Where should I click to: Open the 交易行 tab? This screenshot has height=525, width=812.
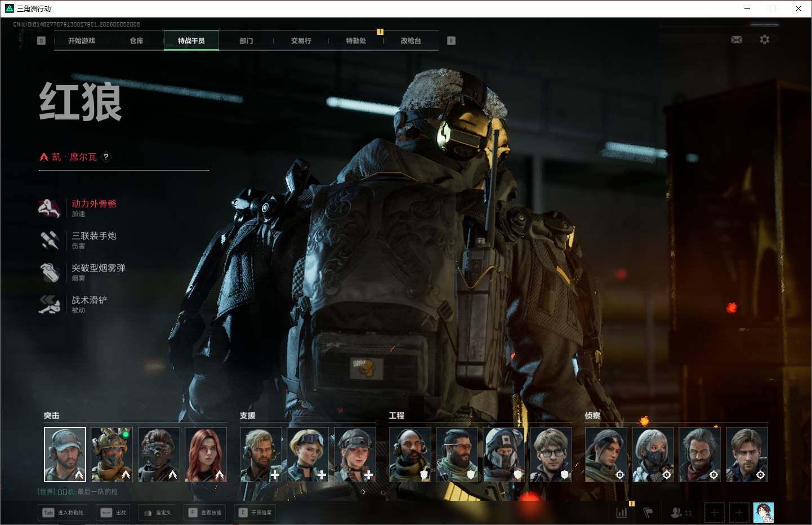[x=301, y=41]
